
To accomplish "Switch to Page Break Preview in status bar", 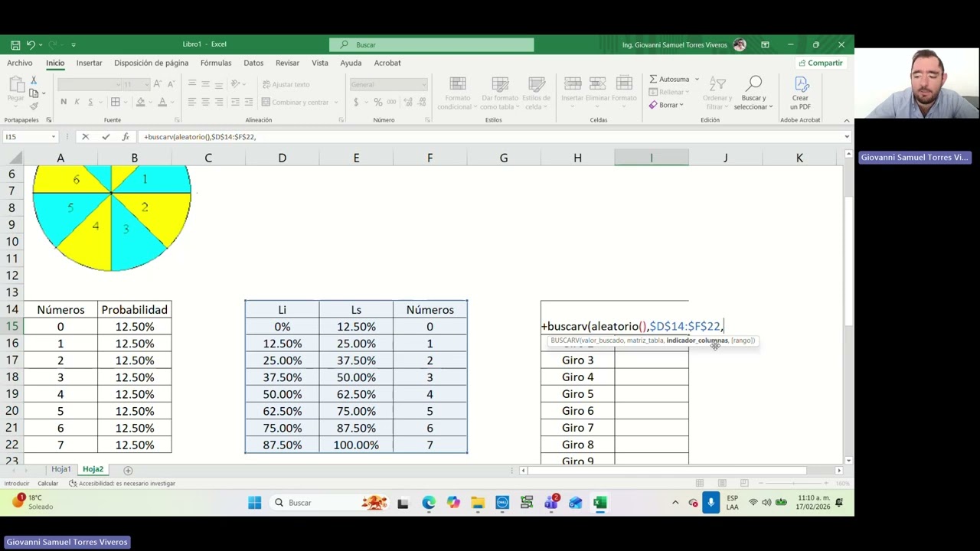I will point(744,484).
